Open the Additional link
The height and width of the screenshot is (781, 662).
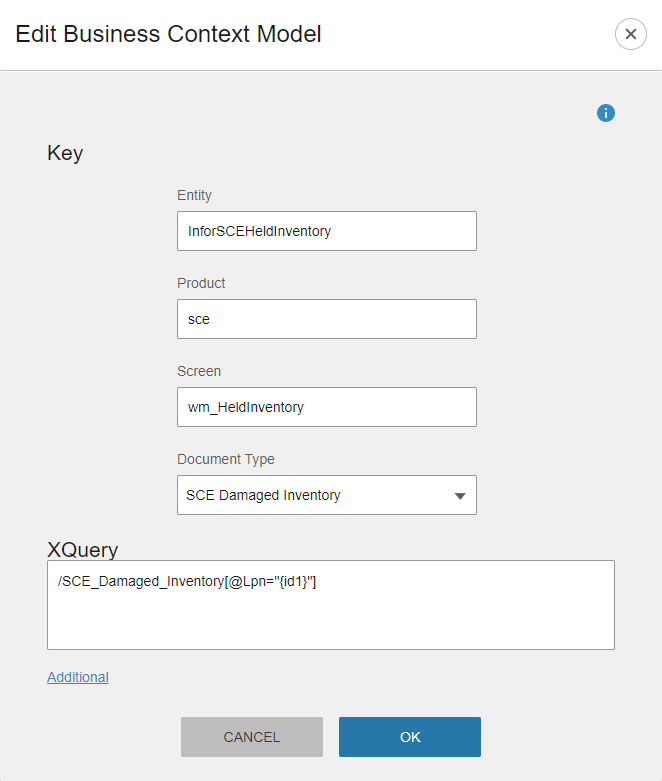[x=78, y=677]
